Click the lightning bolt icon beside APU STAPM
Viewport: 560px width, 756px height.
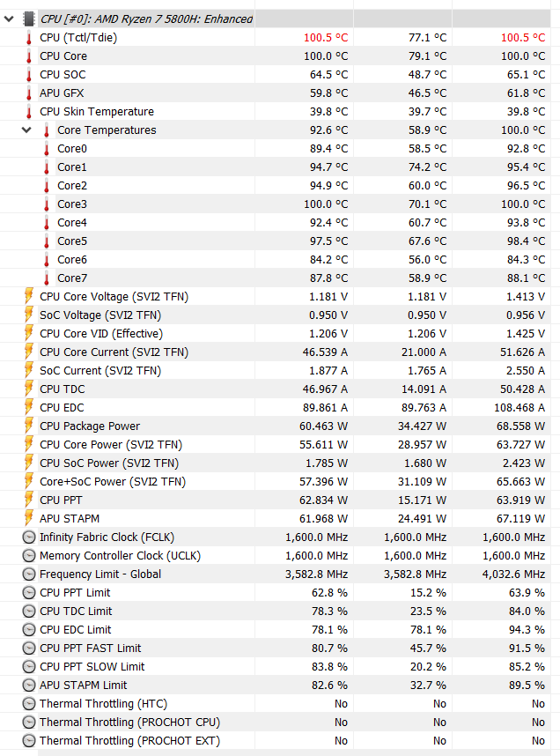(28, 518)
